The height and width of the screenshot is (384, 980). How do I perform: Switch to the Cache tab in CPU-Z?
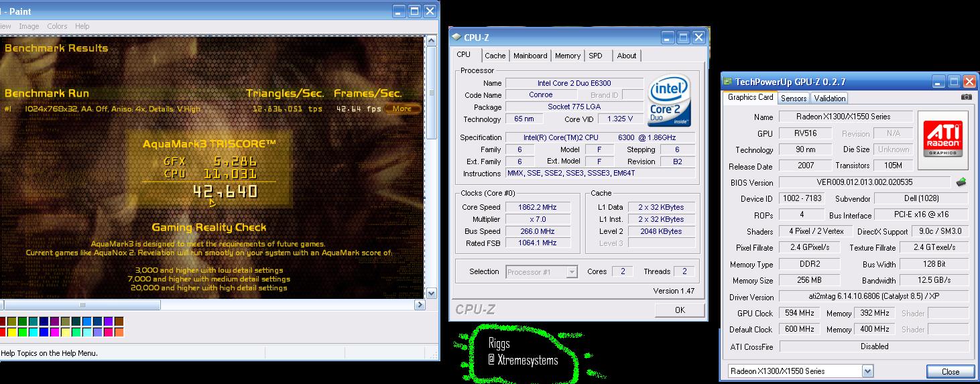point(495,56)
